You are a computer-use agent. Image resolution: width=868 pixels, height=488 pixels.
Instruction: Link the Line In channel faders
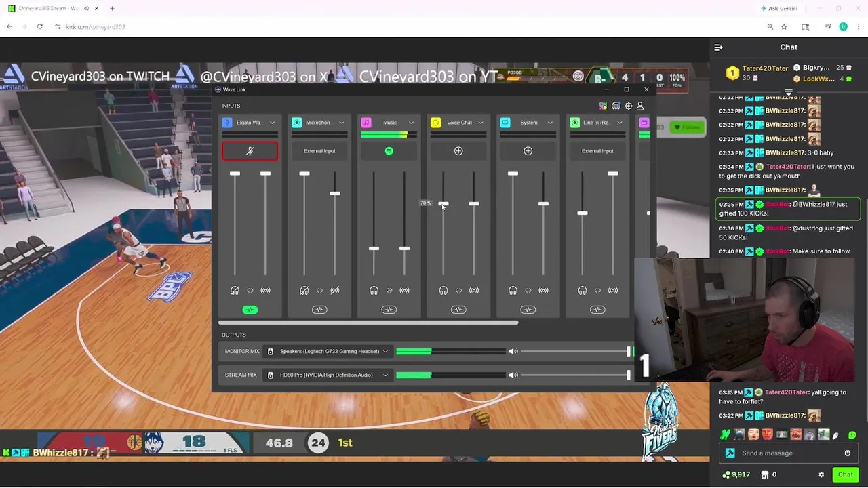[597, 291]
